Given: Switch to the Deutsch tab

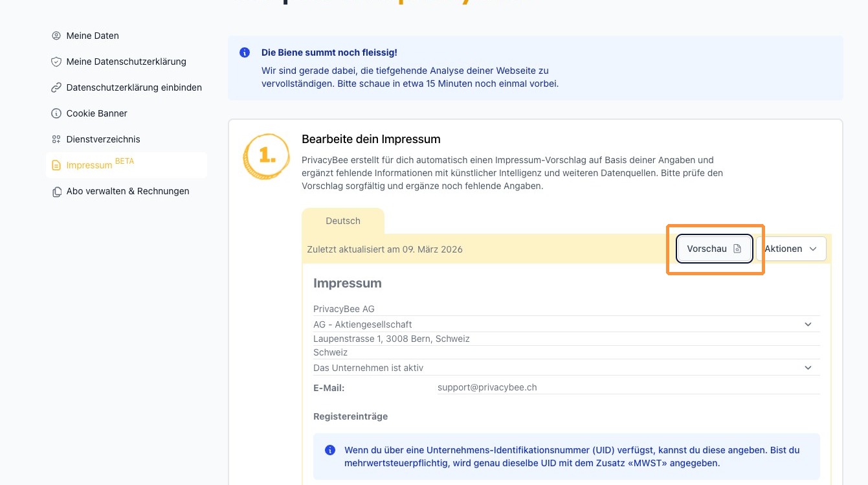Looking at the screenshot, I should pyautogui.click(x=343, y=221).
